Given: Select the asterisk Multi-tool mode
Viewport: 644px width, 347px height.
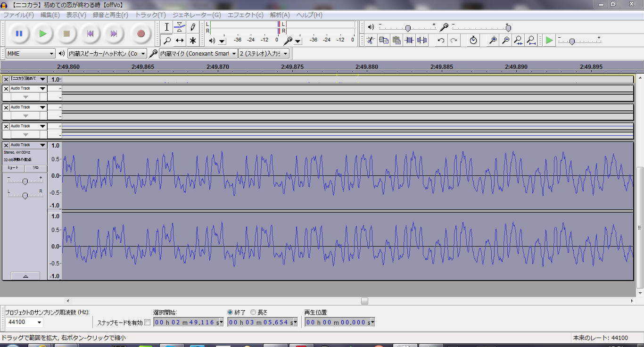Looking at the screenshot, I should 193,40.
